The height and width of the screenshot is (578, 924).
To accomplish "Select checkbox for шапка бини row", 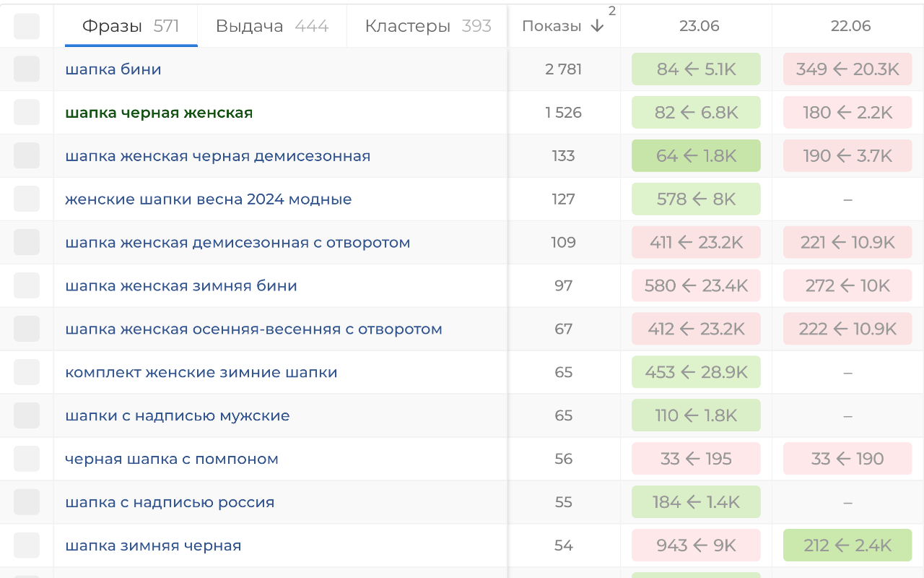I will tap(27, 69).
